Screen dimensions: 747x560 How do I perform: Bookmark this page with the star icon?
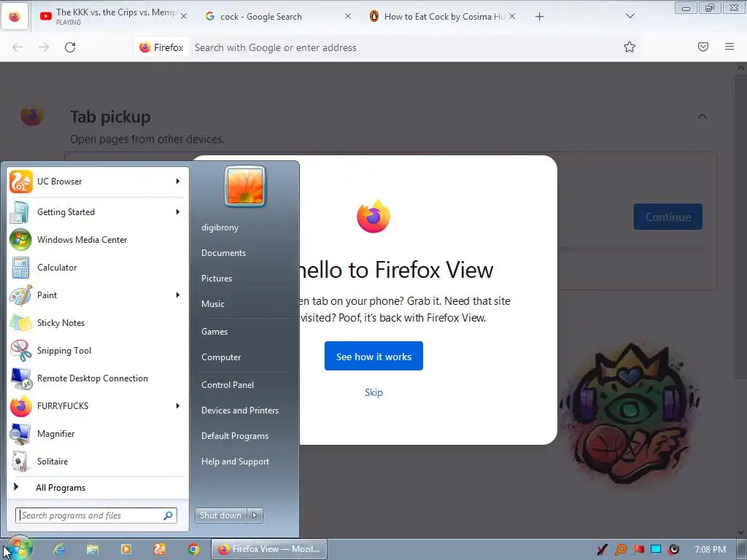[x=630, y=47]
